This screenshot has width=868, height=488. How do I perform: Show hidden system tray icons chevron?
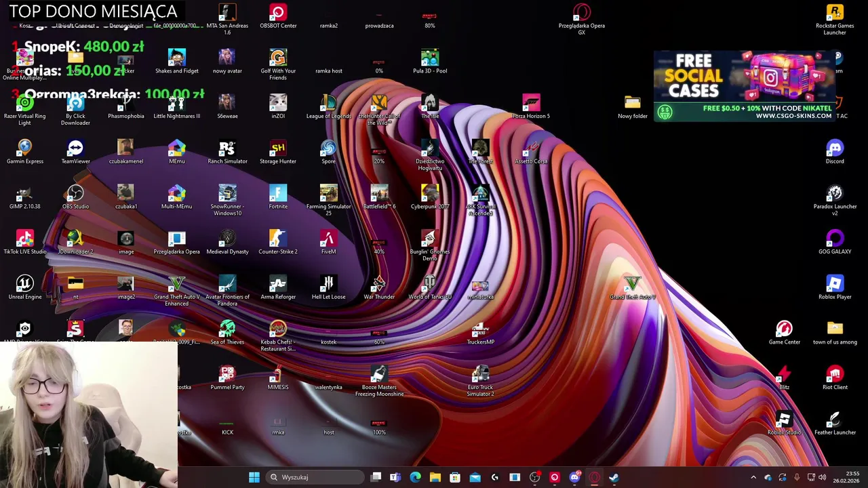753,477
